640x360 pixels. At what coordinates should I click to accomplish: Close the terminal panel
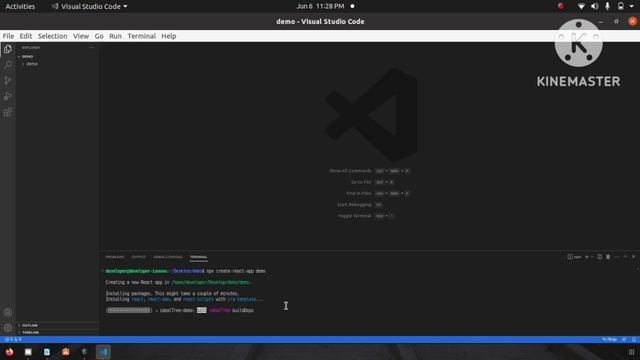[633, 257]
